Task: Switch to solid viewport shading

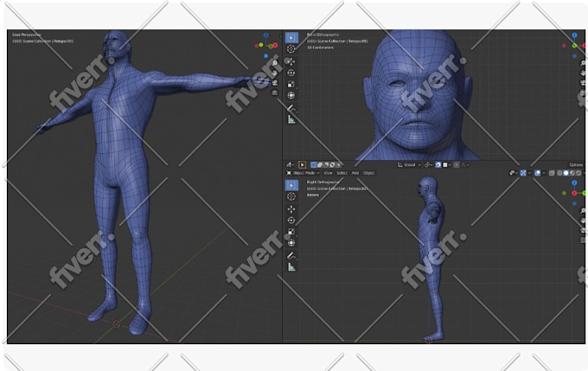Action: [x=566, y=173]
